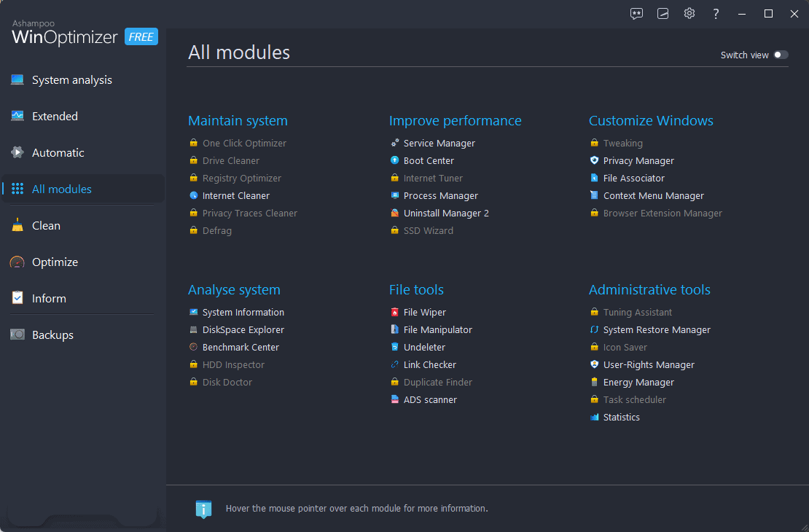Click the FREE badge in the logo
Image resolution: width=809 pixels, height=532 pixels.
[141, 36]
